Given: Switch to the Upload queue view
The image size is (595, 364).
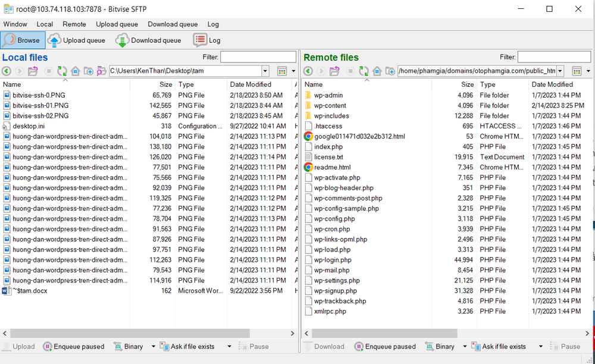Looking at the screenshot, I should tap(77, 40).
